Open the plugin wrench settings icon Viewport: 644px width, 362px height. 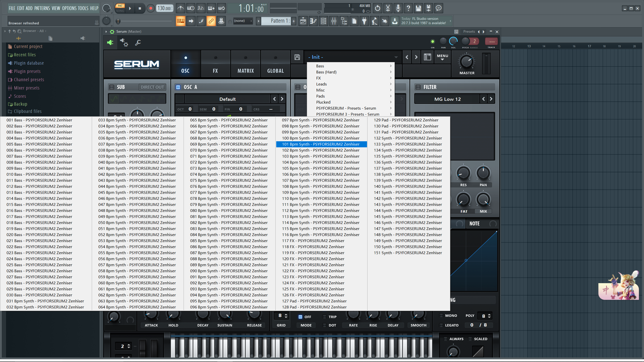138,43
